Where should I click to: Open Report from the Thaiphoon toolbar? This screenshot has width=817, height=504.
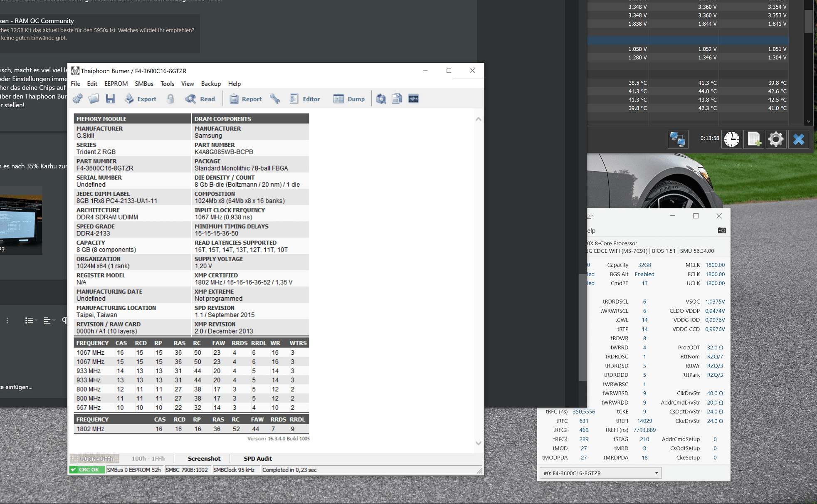coord(246,99)
